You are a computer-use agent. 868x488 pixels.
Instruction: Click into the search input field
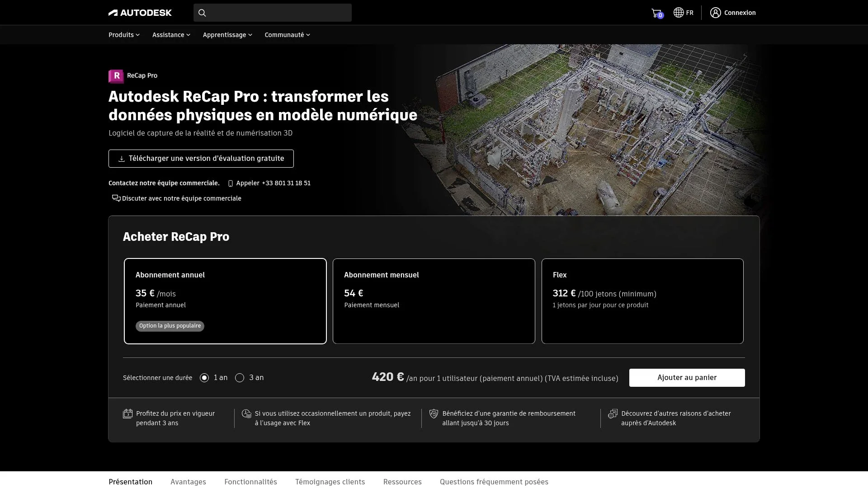click(x=278, y=13)
